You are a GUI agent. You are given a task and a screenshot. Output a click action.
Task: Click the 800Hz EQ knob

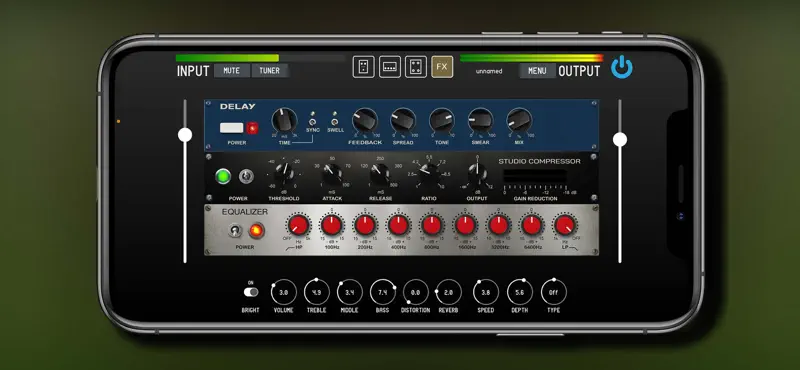click(x=432, y=225)
